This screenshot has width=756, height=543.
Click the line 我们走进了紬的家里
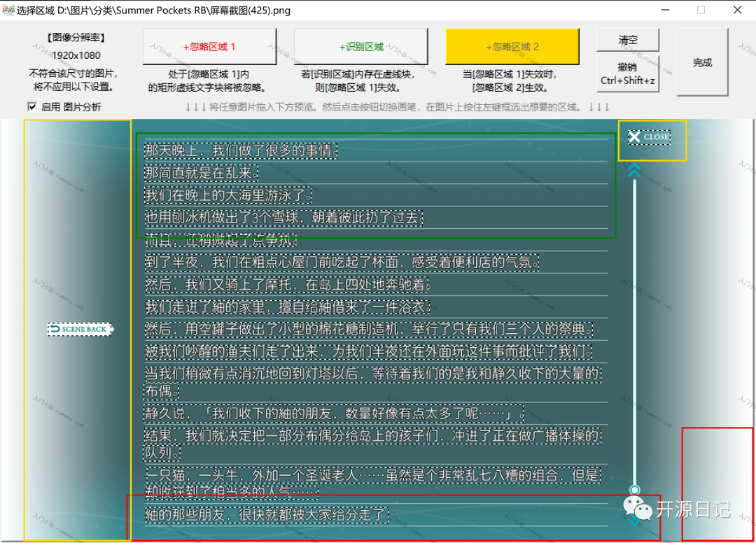288,307
